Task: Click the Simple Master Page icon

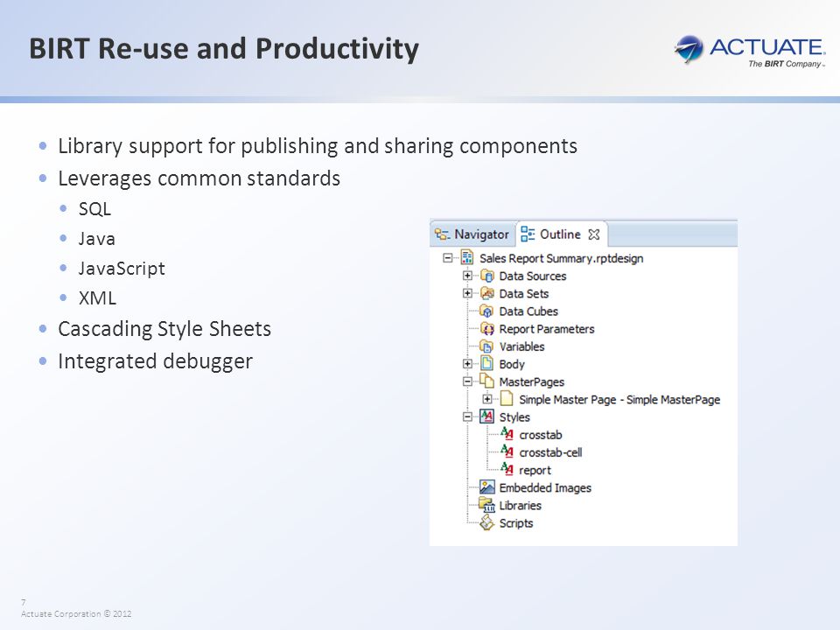Action: (x=507, y=399)
